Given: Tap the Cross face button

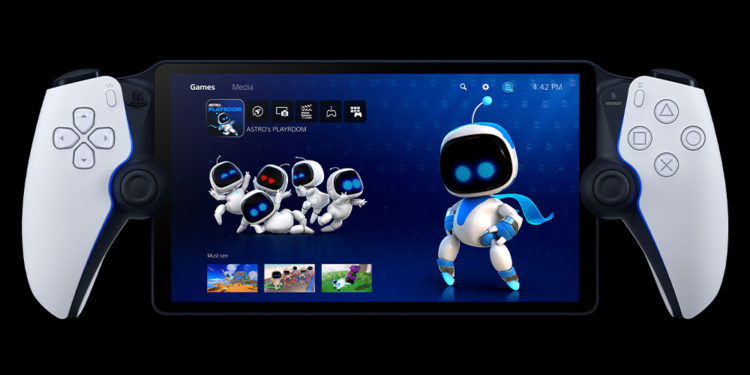Looking at the screenshot, I should (x=666, y=165).
